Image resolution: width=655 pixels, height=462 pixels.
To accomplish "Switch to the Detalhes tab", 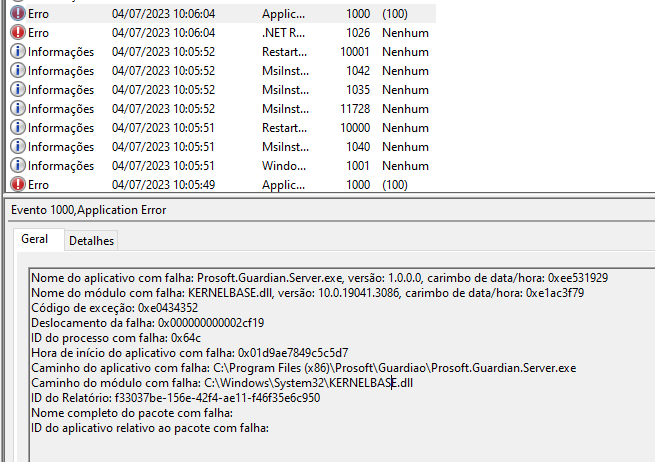I will point(91,241).
